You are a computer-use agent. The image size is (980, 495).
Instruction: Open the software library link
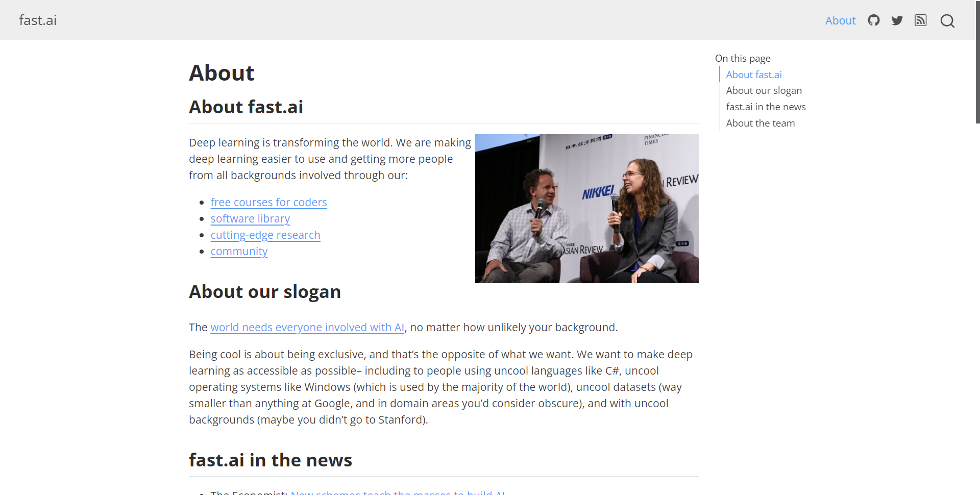[x=250, y=219]
